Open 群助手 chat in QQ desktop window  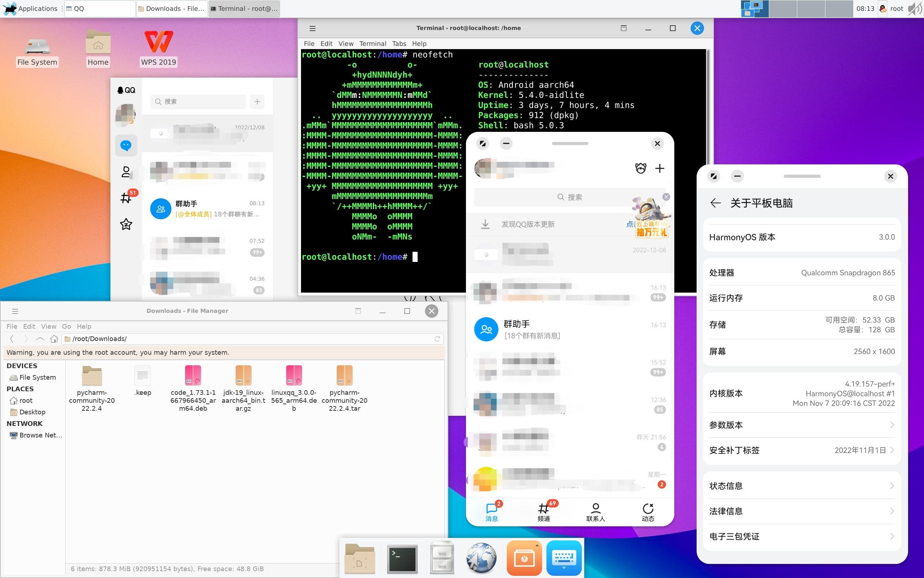click(x=207, y=209)
